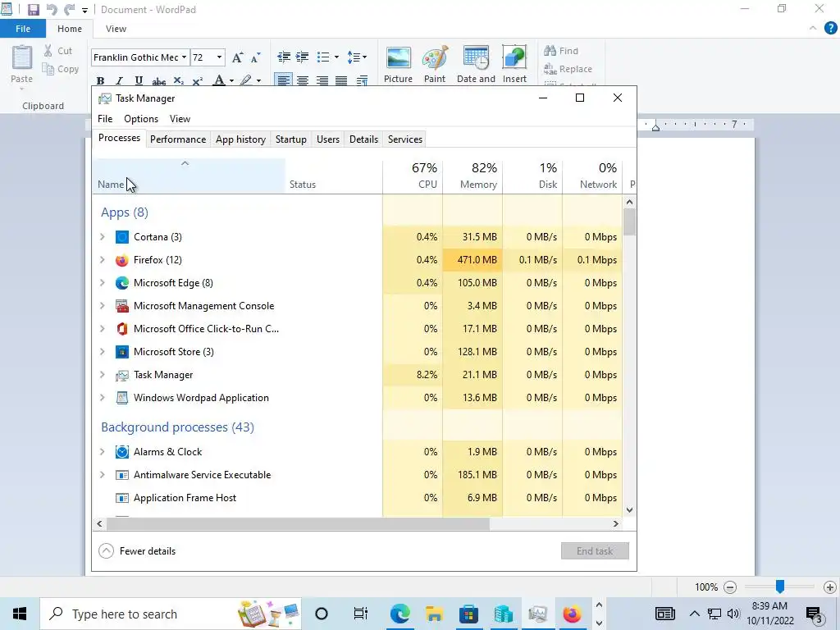Viewport: 840px width, 630px height.
Task: Toggle Center alignment in WordPad
Action: 303,80
